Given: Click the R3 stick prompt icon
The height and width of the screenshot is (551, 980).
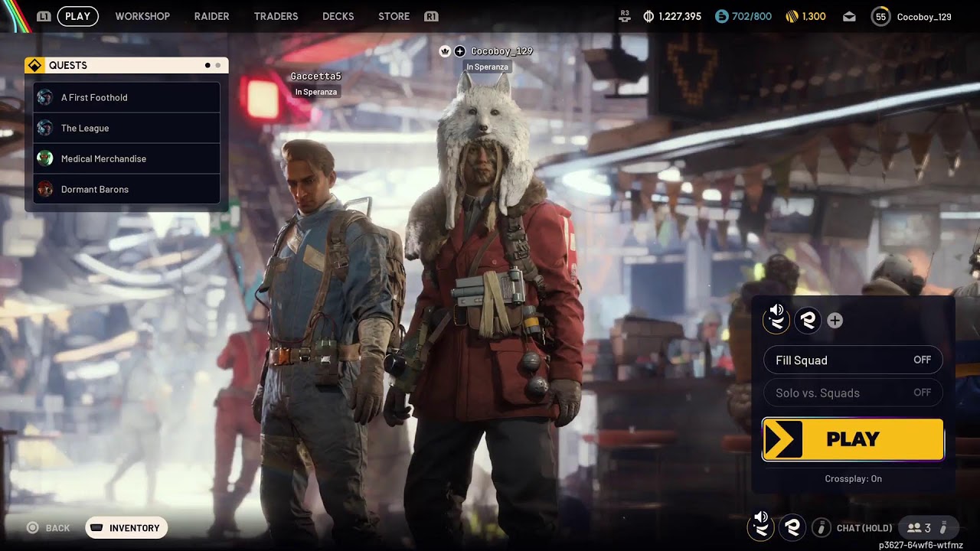Looking at the screenshot, I should [625, 15].
